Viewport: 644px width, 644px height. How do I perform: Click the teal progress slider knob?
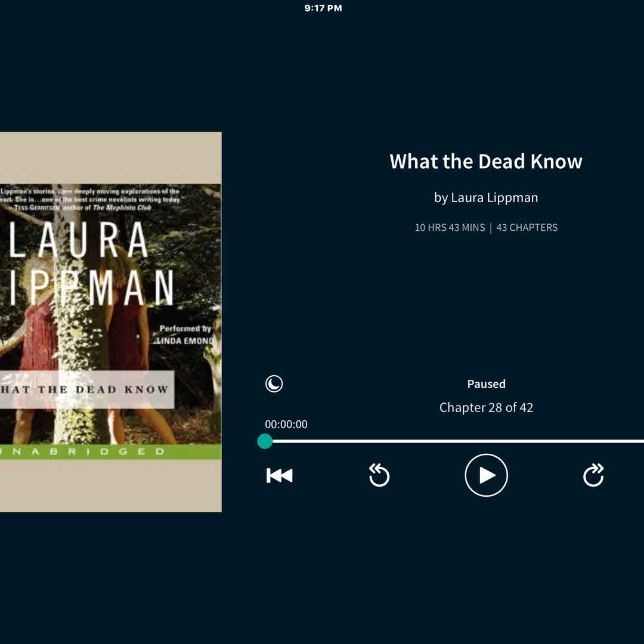pos(265,441)
